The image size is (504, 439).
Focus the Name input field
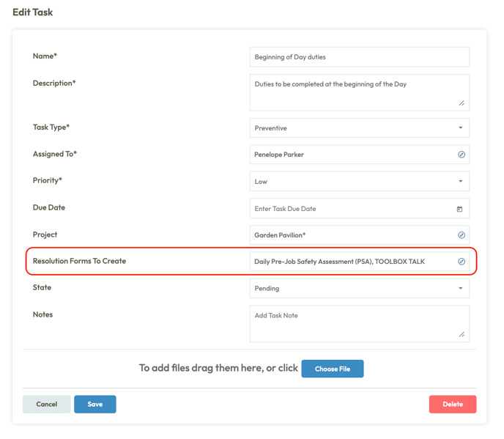(x=359, y=57)
